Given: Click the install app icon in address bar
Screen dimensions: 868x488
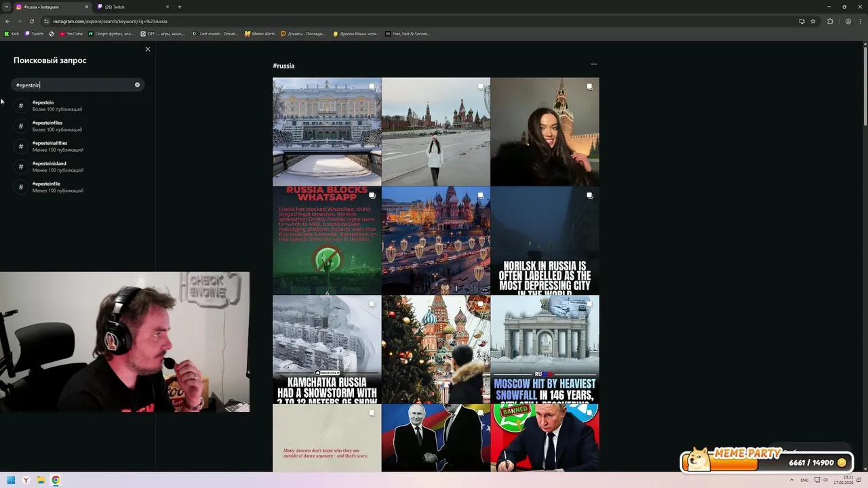Looking at the screenshot, I should (802, 21).
